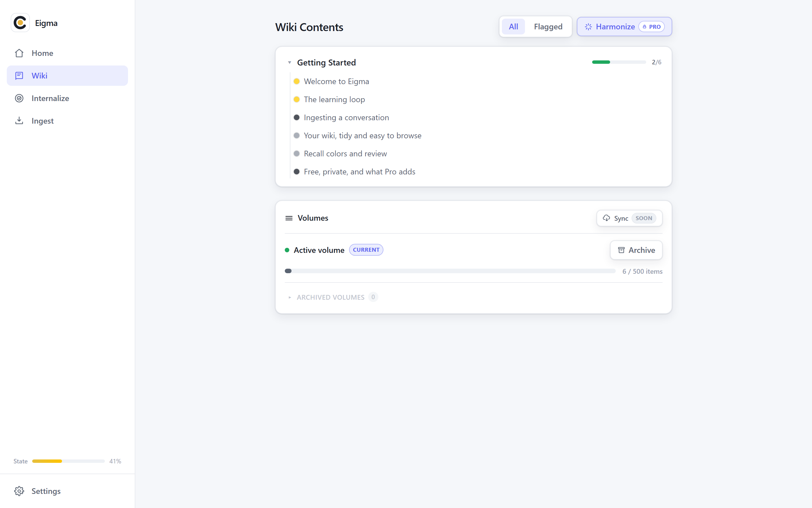The height and width of the screenshot is (508, 812).
Task: Click the Volumes hamburger lines icon
Action: [x=289, y=218]
